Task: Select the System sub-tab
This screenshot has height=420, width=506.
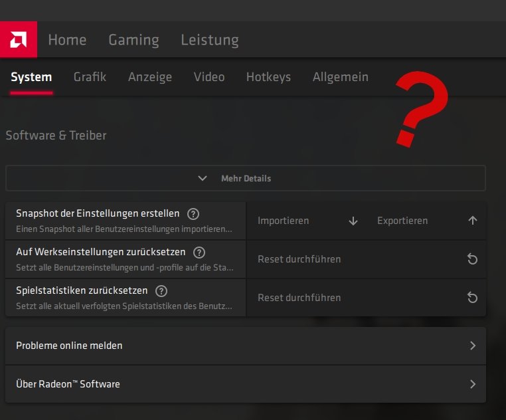Action: click(31, 77)
